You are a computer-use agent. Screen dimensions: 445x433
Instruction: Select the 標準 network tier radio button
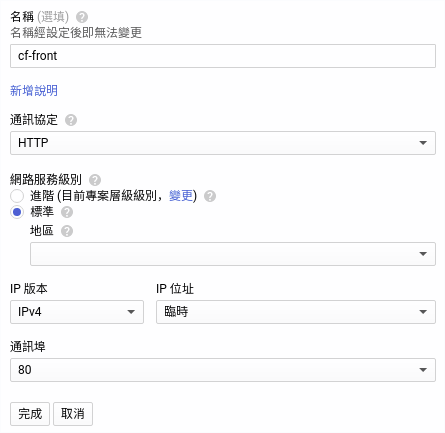17,212
